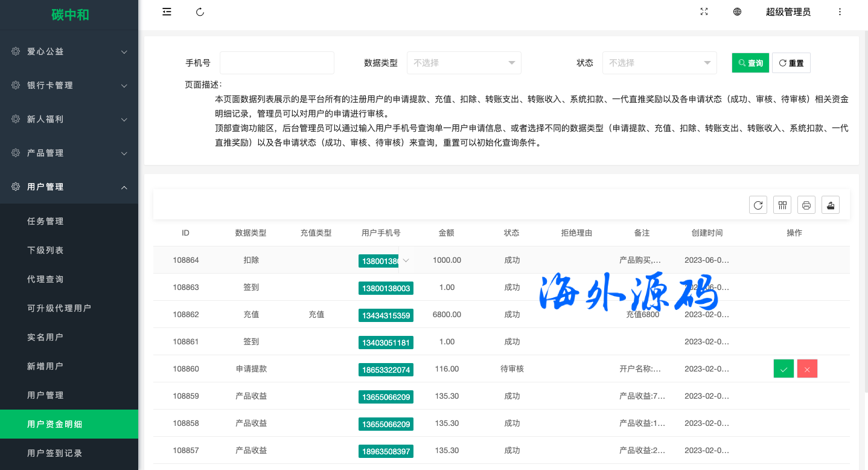
Task: Open the language globe icon
Action: coord(737,12)
